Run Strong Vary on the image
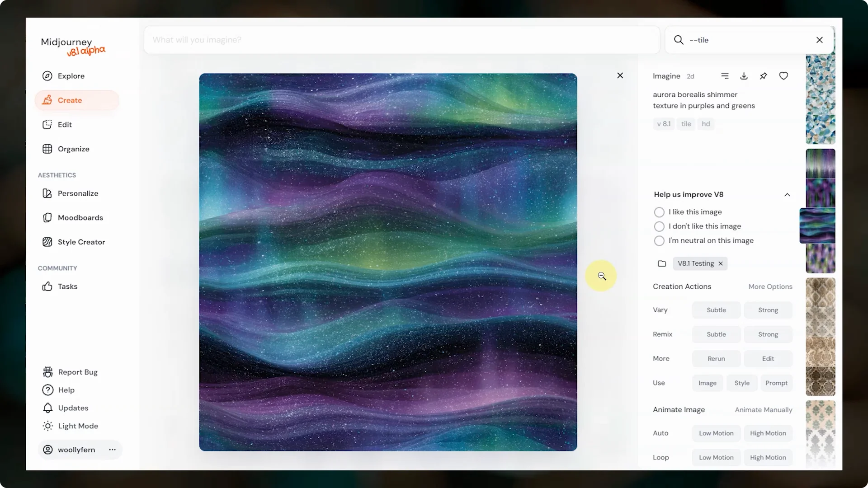868x488 pixels. [768, 310]
